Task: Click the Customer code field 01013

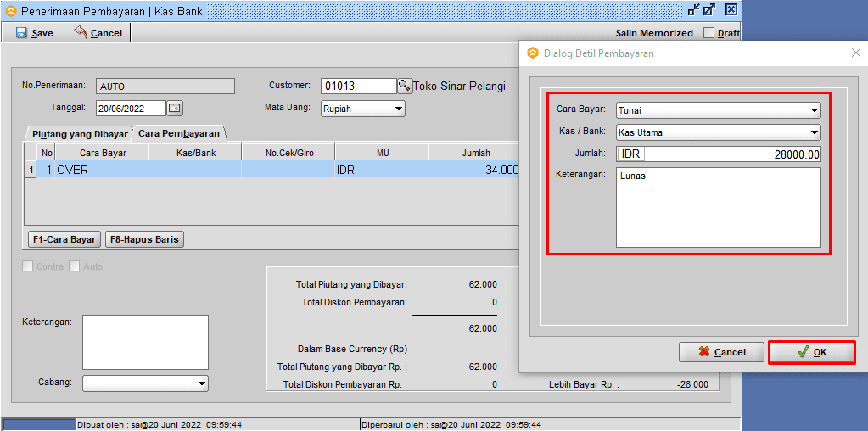Action: [359, 87]
